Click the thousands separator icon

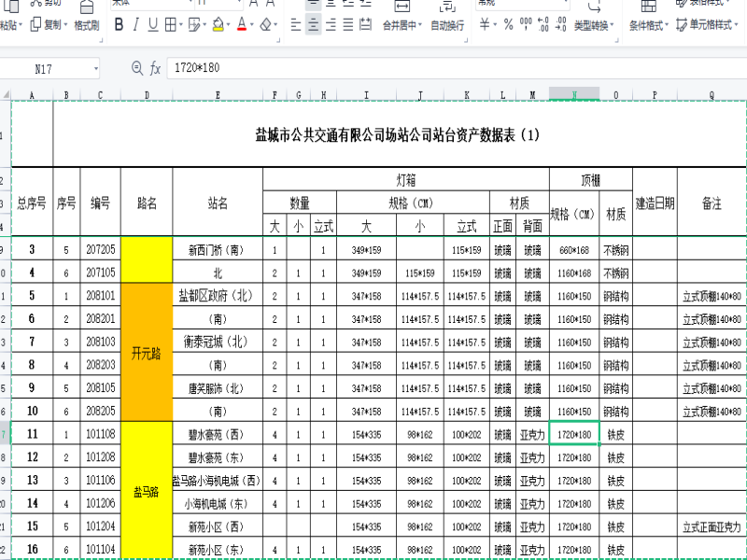click(x=525, y=25)
